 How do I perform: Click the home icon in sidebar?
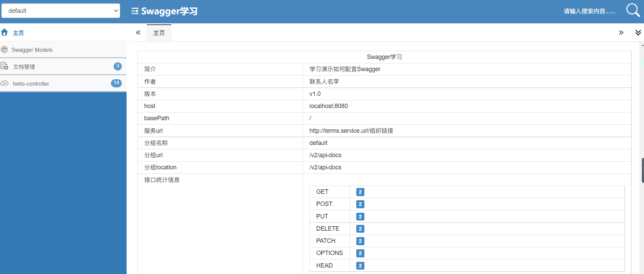[x=5, y=33]
